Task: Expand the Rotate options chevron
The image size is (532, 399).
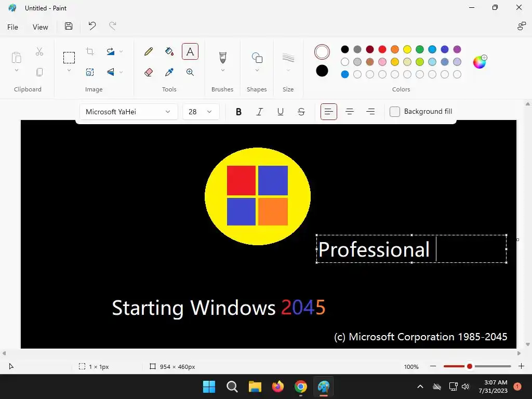Action: 121,51
